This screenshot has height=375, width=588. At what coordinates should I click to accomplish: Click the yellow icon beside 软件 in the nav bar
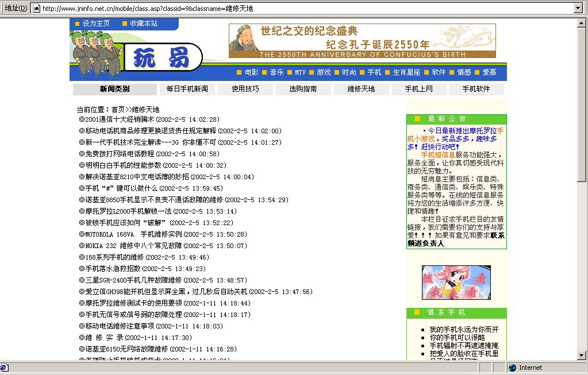pyautogui.click(x=426, y=72)
